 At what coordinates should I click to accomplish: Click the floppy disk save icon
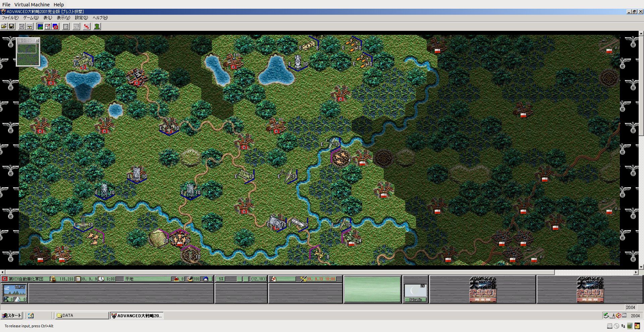[x=11, y=26]
